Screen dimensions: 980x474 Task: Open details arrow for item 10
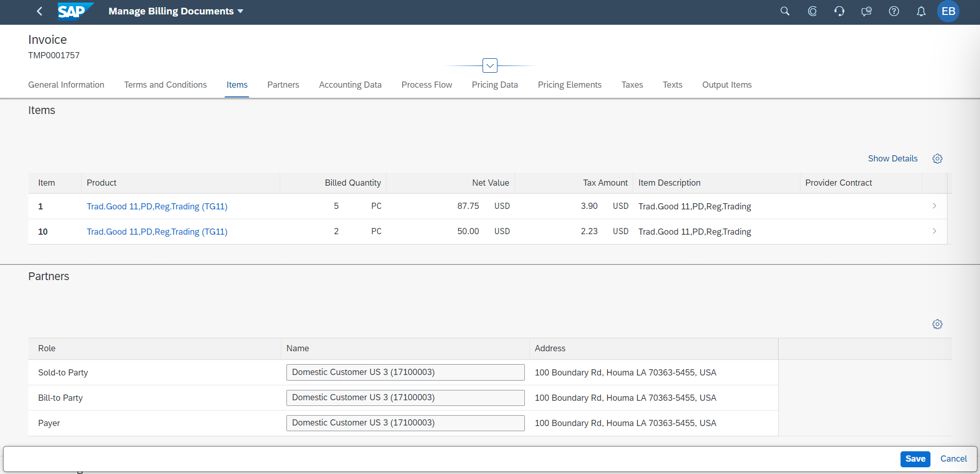click(934, 232)
